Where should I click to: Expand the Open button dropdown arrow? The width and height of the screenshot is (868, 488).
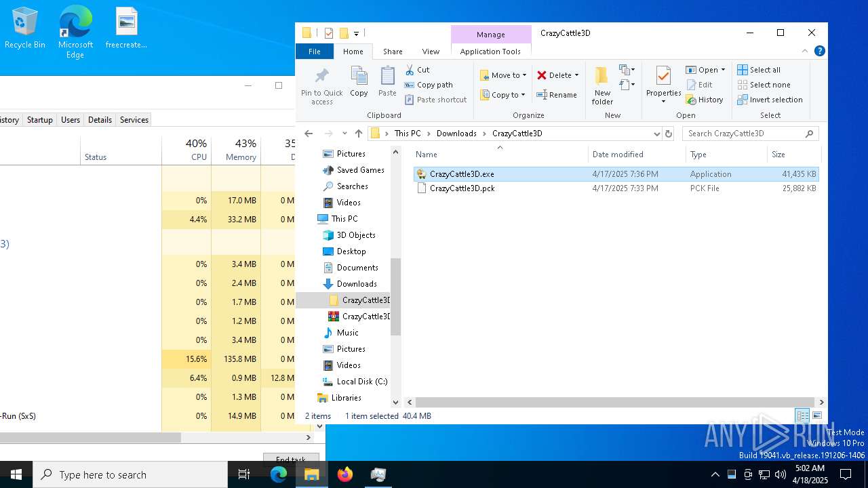pyautogui.click(x=723, y=70)
